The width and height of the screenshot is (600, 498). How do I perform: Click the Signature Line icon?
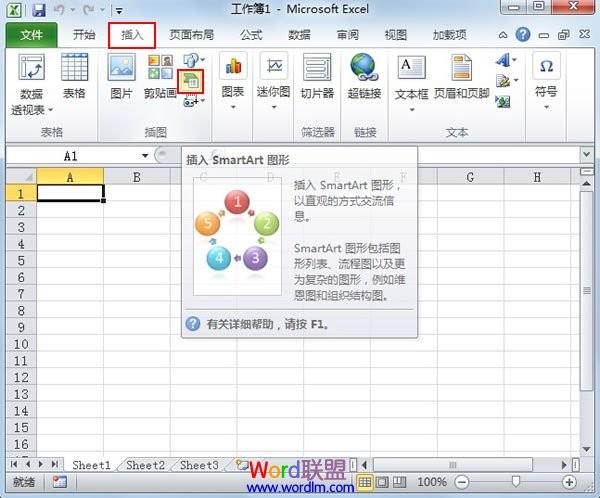(503, 81)
